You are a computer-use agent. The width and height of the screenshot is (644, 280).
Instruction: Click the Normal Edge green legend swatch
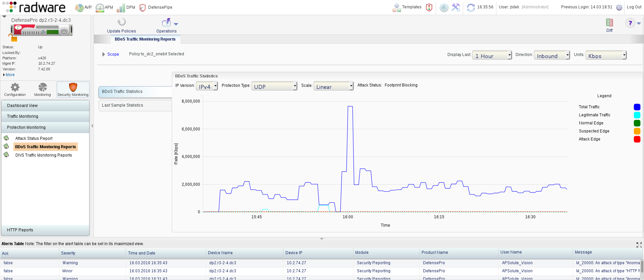637,123
